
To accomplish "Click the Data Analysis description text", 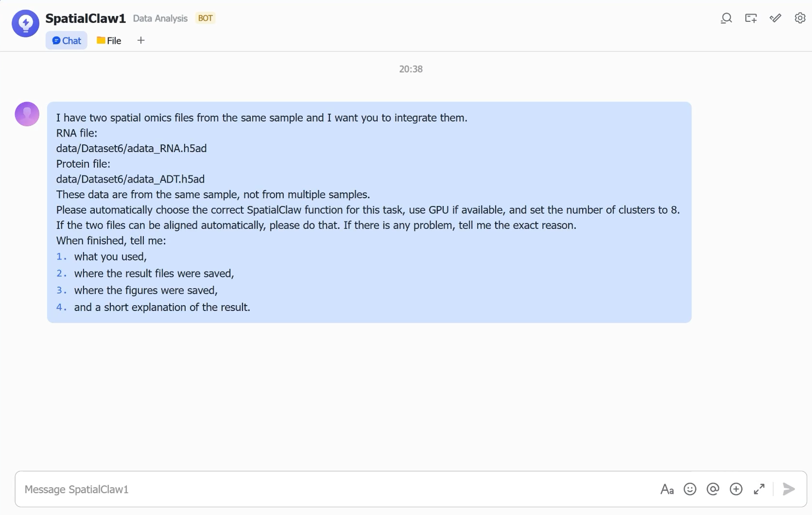I will coord(160,18).
